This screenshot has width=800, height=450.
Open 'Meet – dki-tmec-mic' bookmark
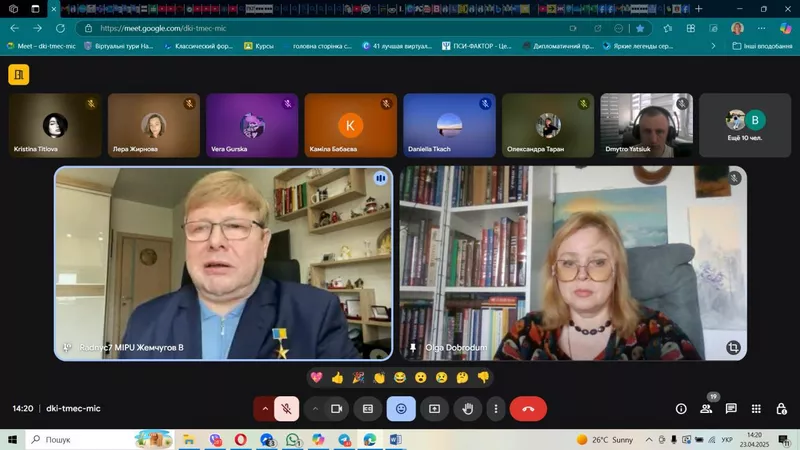(x=41, y=46)
